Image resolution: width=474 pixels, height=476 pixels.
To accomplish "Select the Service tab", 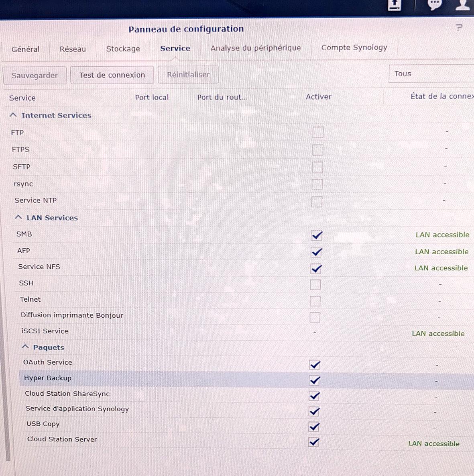I will [175, 48].
